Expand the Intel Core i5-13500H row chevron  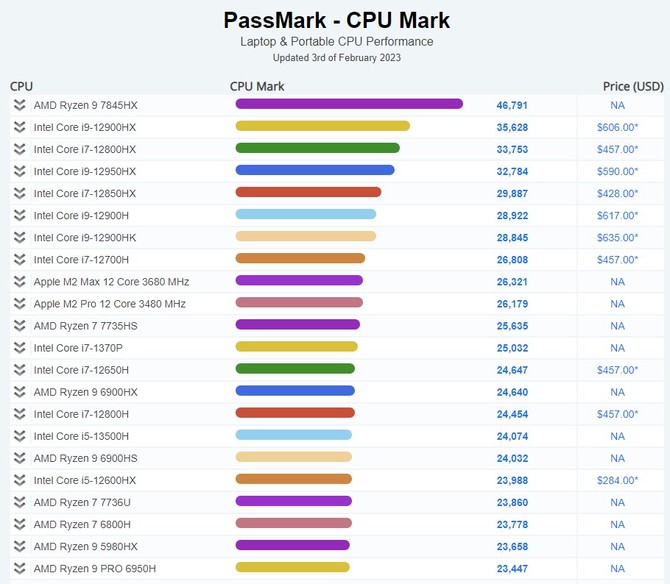coord(19,436)
